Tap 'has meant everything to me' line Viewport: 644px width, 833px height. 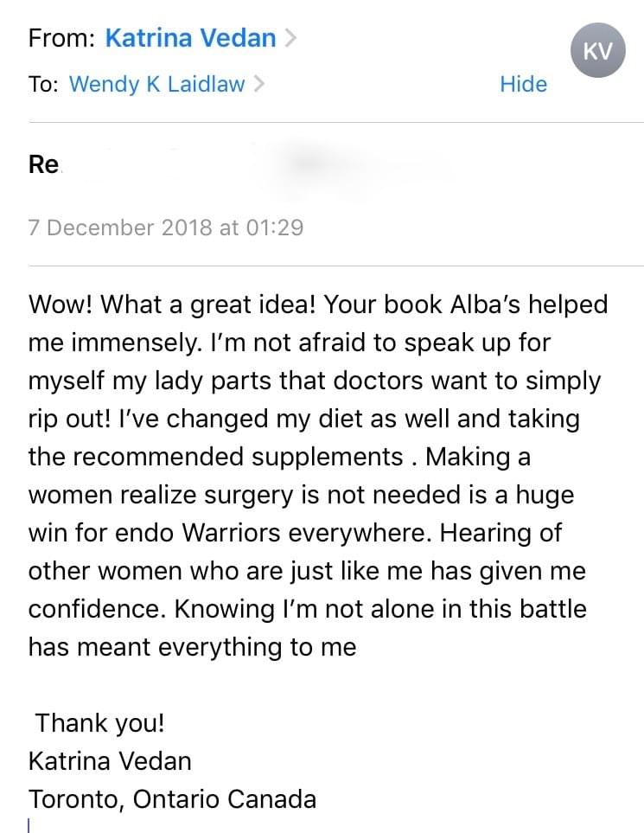coord(192,647)
